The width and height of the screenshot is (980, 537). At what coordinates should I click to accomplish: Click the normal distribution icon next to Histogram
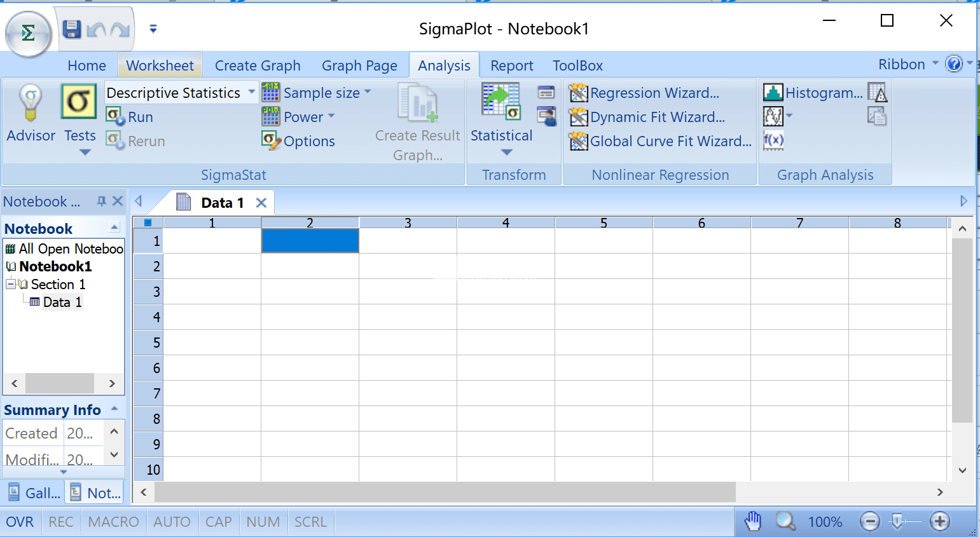pyautogui.click(x=878, y=93)
